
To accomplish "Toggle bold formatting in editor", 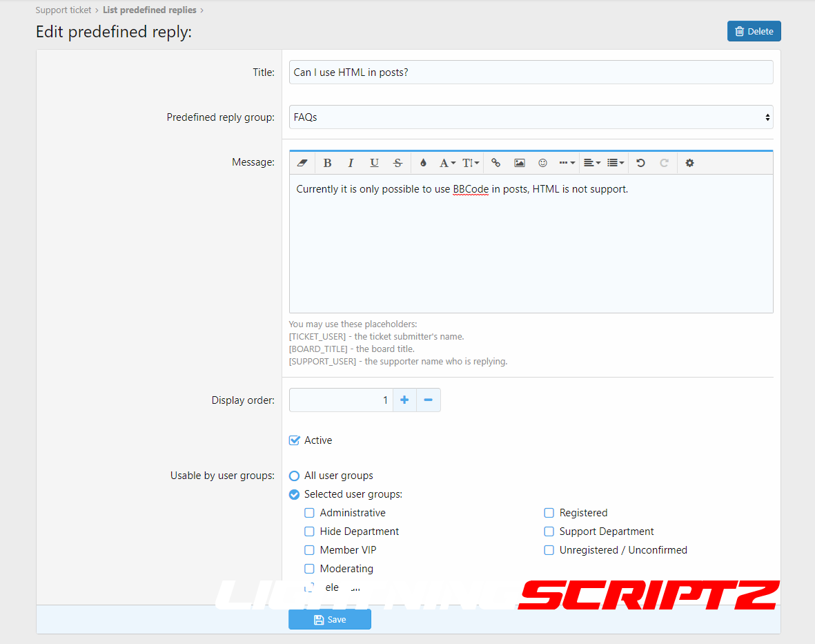I will tap(327, 163).
